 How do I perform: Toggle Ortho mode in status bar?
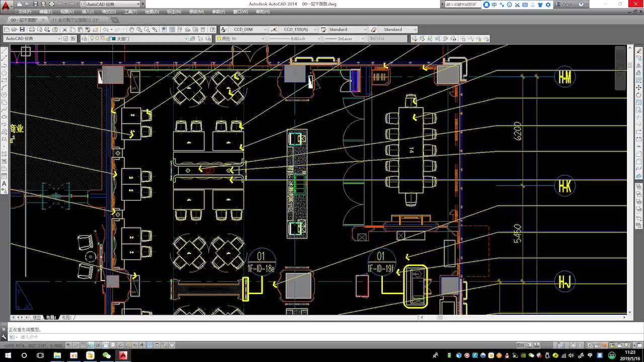91,345
